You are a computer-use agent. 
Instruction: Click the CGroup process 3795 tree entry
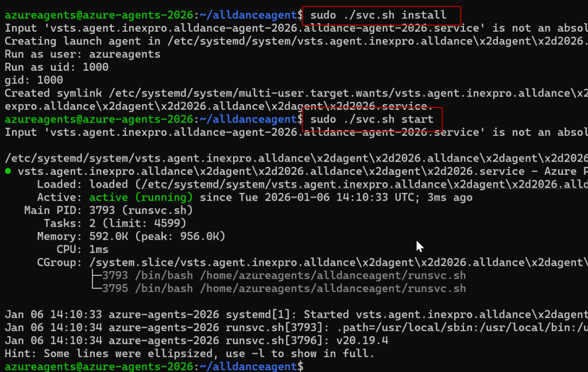[x=278, y=288]
